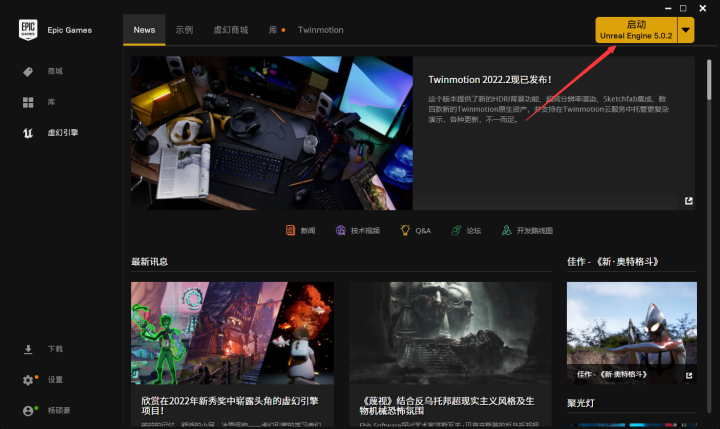This screenshot has height=429, width=720.
Task: Switch to the 虚幻商城 tab
Action: (231, 30)
